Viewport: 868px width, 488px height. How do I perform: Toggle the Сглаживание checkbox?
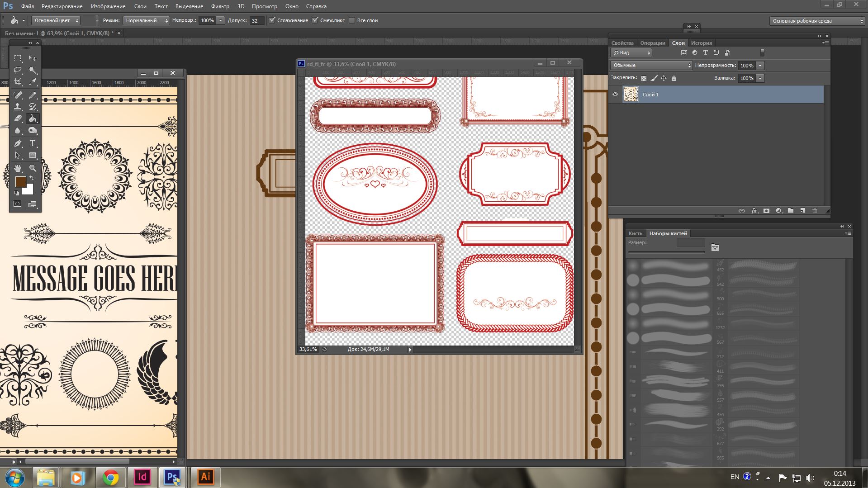[x=272, y=20]
